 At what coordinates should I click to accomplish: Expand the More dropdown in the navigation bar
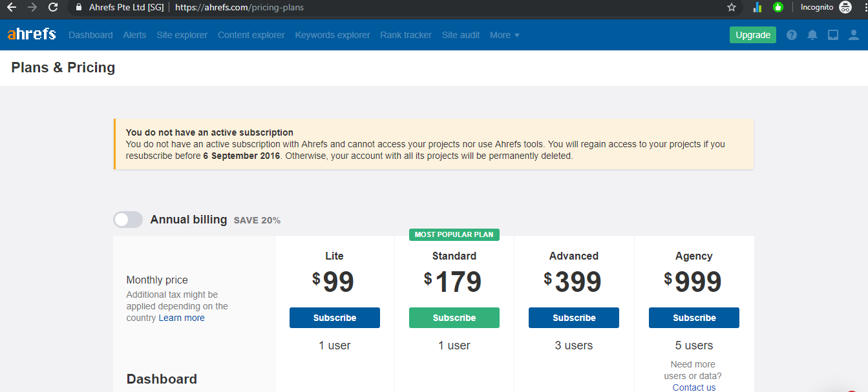coord(505,35)
